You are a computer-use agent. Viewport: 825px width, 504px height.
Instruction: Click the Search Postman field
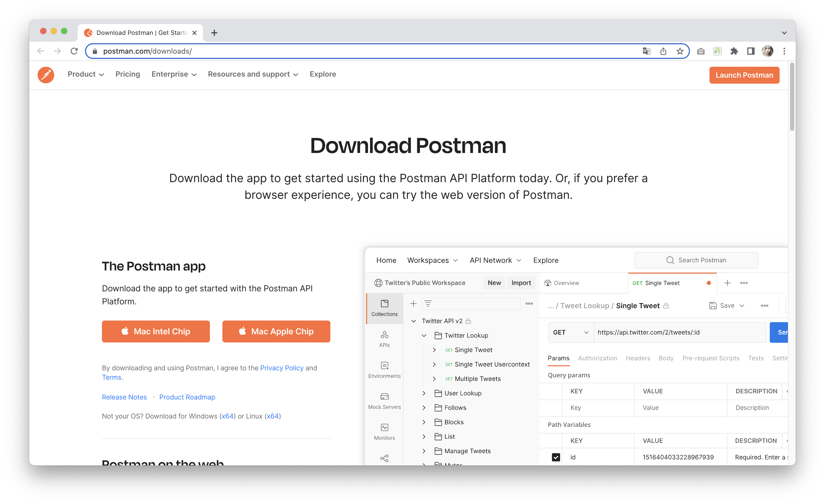696,260
